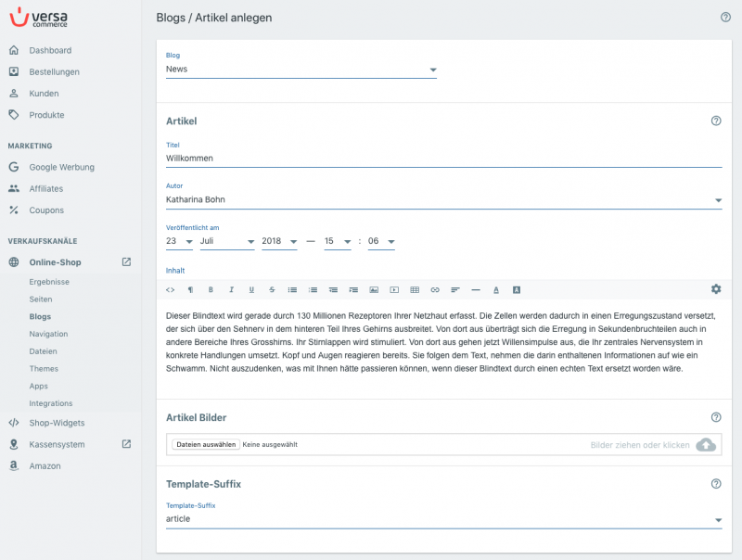Open Bestellungen in the sidebar

pos(54,72)
